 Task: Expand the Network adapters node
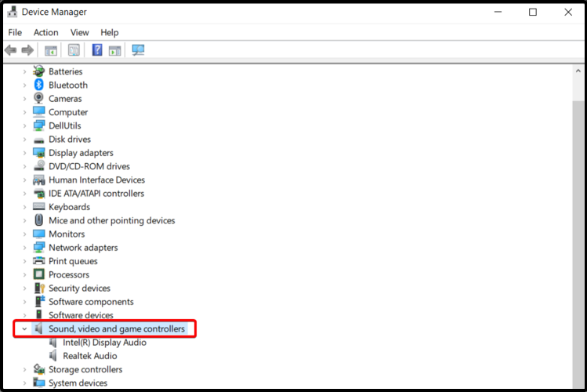pos(25,248)
